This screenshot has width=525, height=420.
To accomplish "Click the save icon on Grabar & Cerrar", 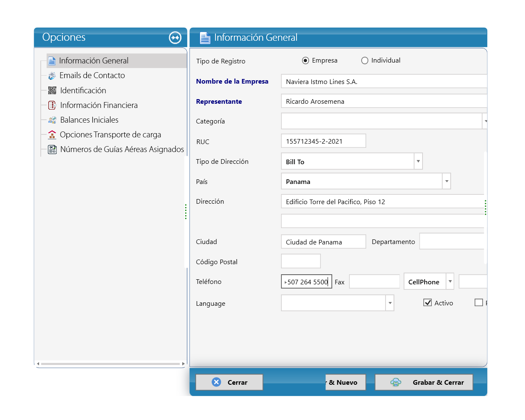I will pos(396,382).
